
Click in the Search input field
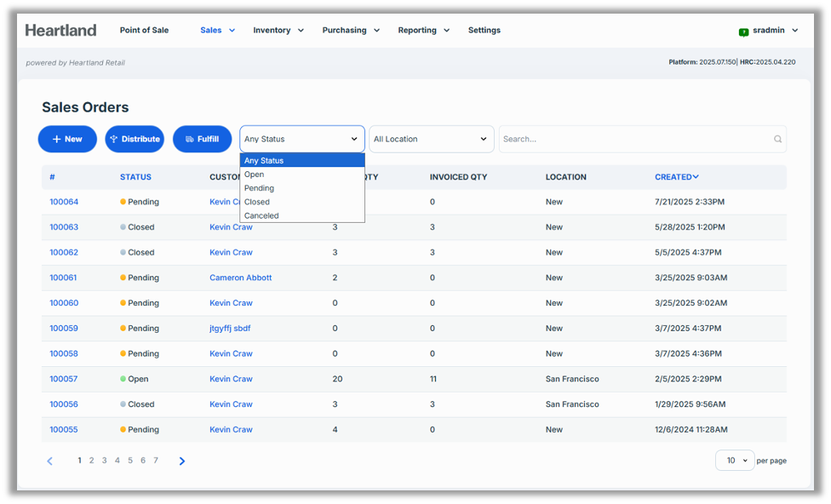[x=634, y=140]
